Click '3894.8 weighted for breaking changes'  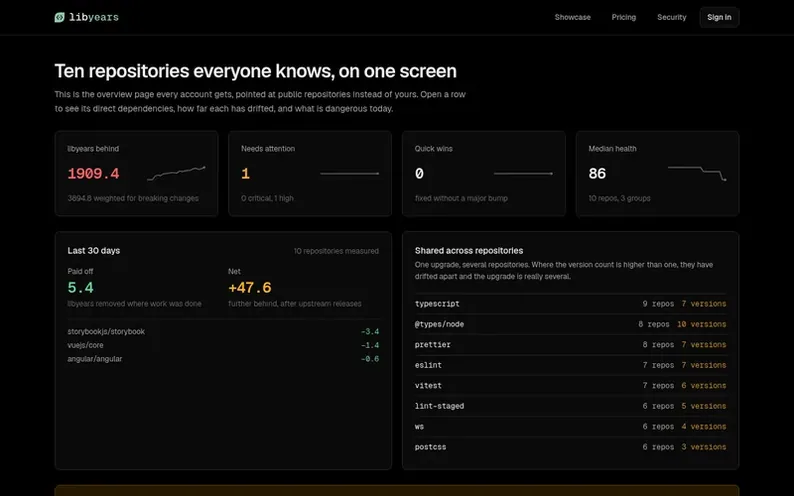point(133,198)
